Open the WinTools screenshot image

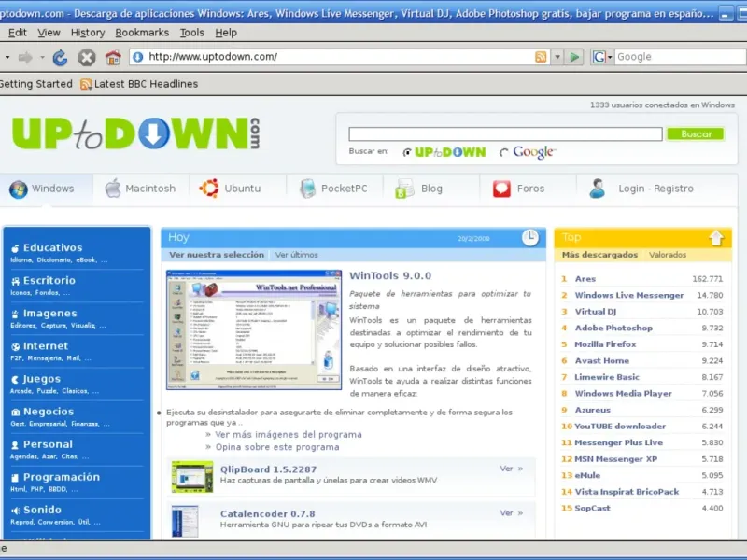point(254,330)
